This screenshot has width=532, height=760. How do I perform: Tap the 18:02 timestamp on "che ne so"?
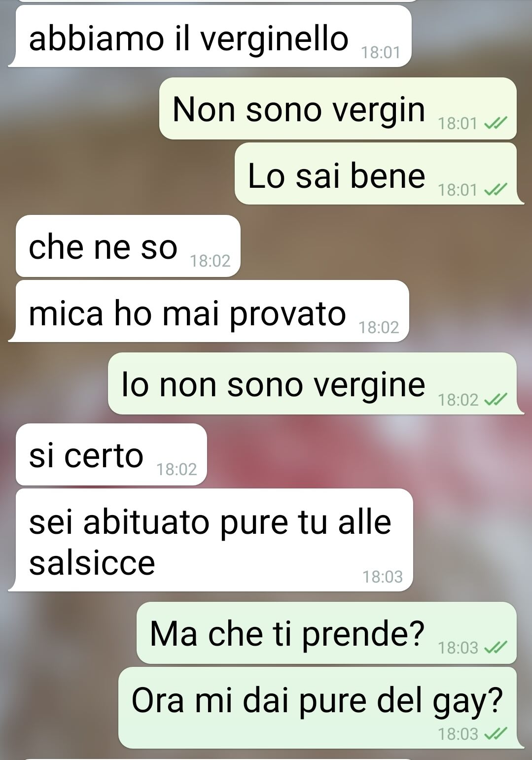click(211, 261)
